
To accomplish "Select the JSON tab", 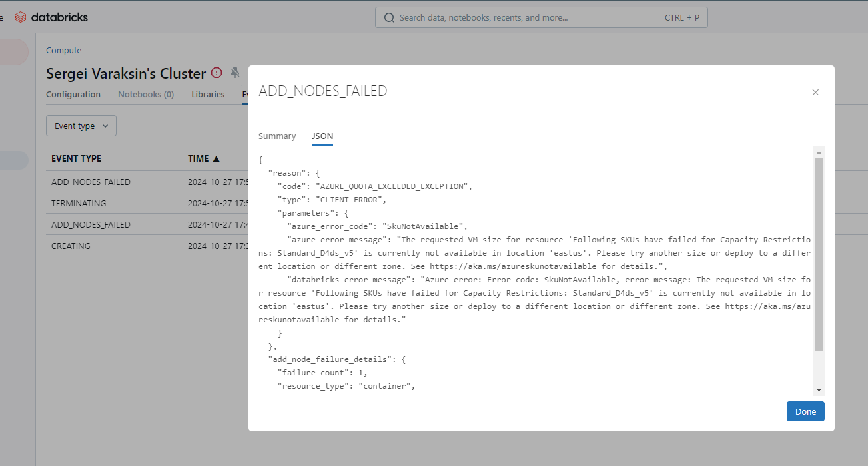I will (x=322, y=136).
